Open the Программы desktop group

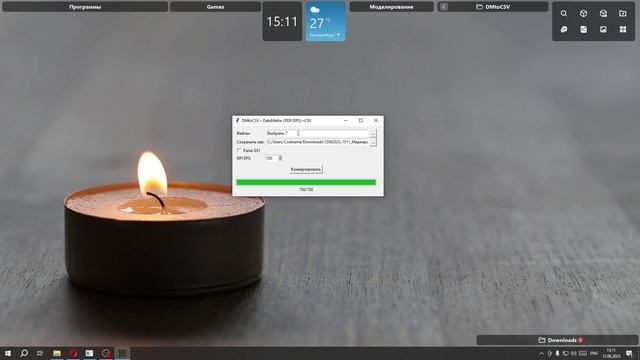click(85, 7)
